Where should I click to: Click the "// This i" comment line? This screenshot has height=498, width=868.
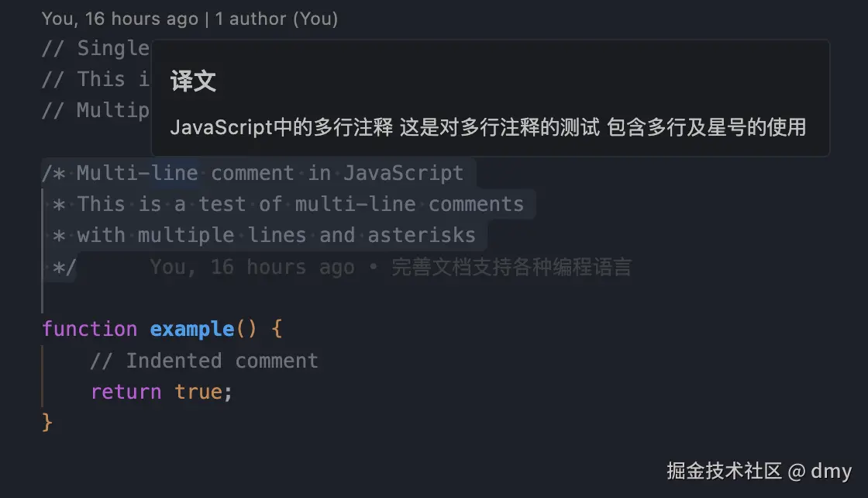tap(95, 79)
